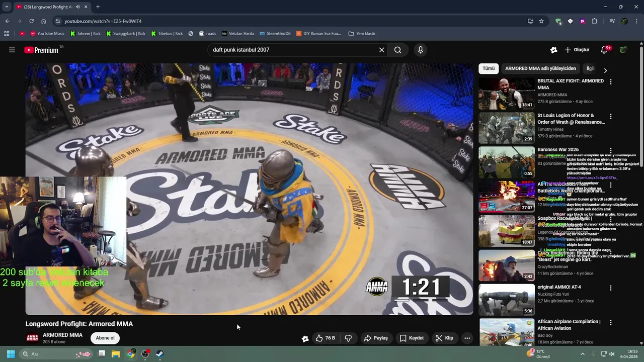The width and height of the screenshot is (644, 362).
Task: Open original AMMO! AT-4 video title
Action: tap(559, 287)
